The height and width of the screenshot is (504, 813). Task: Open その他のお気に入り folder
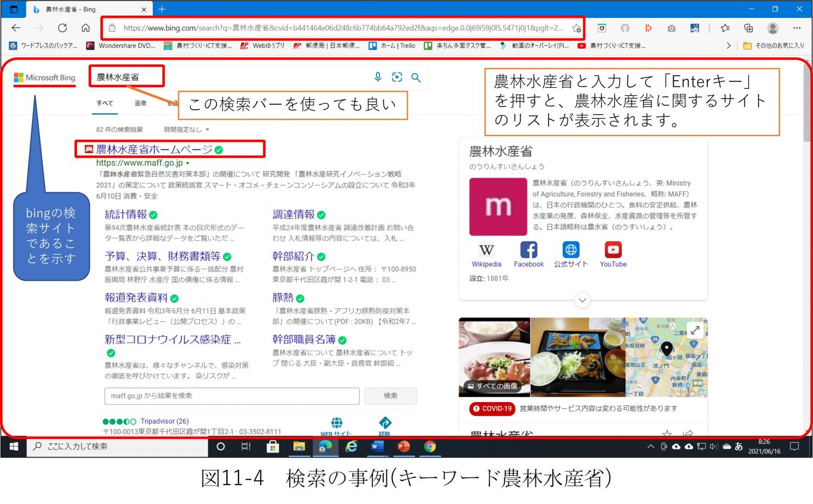tap(773, 46)
